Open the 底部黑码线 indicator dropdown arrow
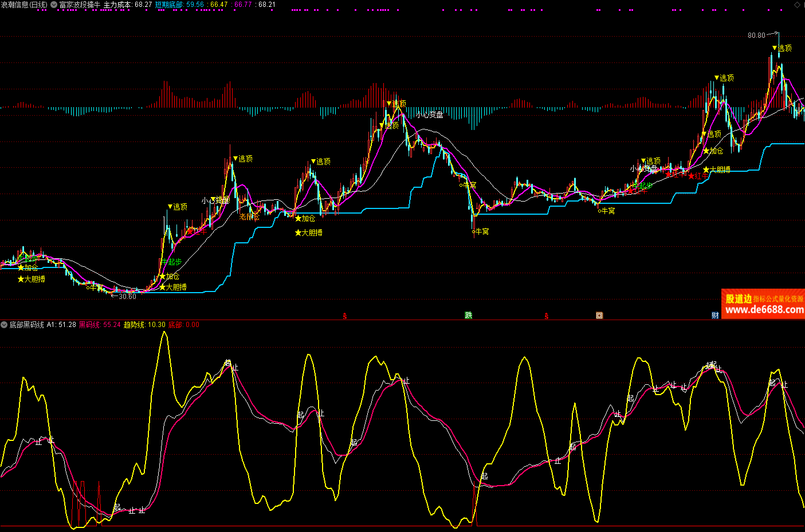Screen dimensions: 805x532 (4, 325)
